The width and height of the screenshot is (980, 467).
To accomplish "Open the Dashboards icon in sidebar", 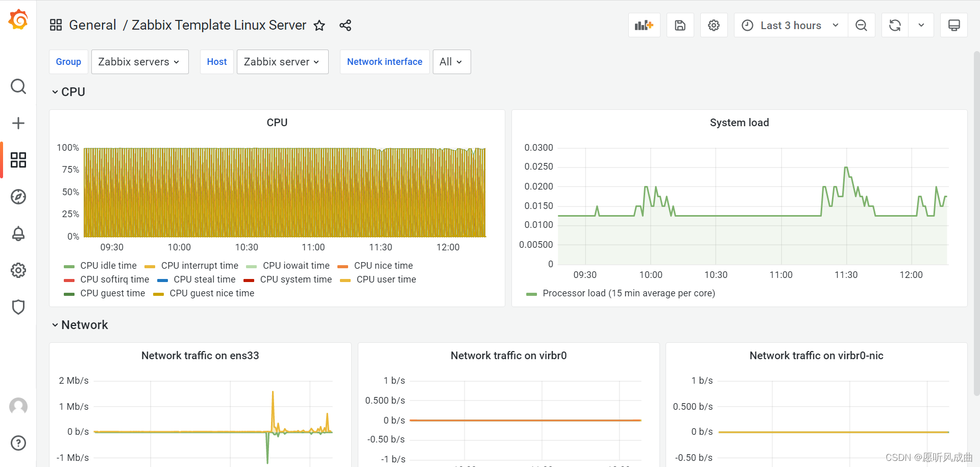I will point(18,160).
